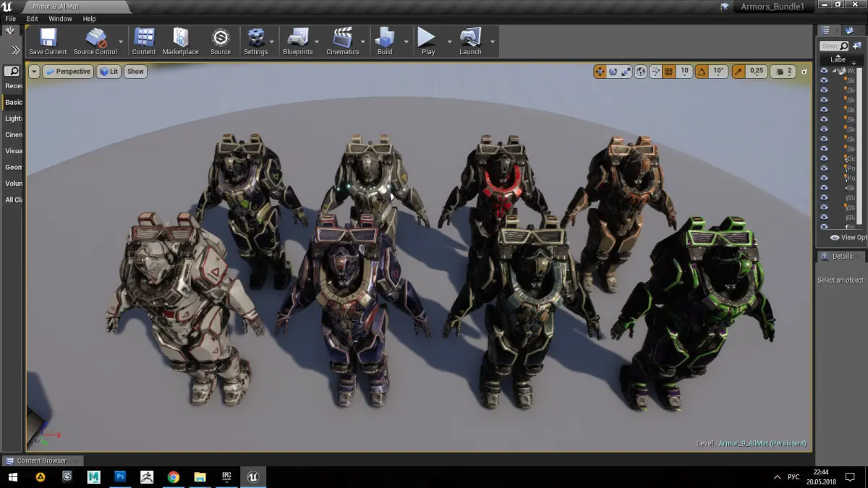This screenshot has width=868, height=488.
Task: Open Maya from the taskbar
Action: [x=93, y=477]
